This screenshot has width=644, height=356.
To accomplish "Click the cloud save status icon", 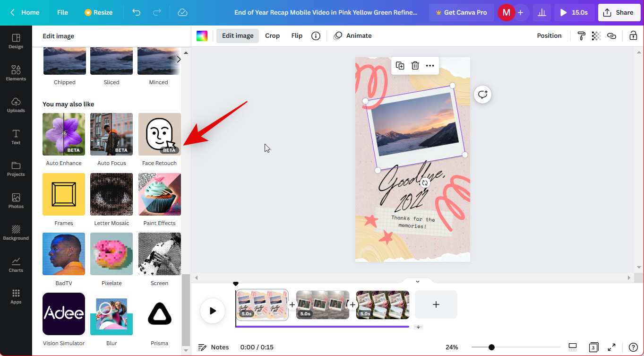I will tap(183, 12).
